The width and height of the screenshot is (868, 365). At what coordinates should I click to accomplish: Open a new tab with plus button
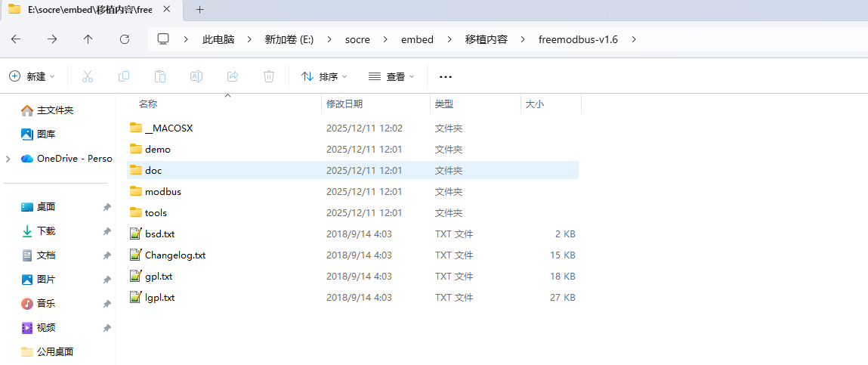click(200, 9)
